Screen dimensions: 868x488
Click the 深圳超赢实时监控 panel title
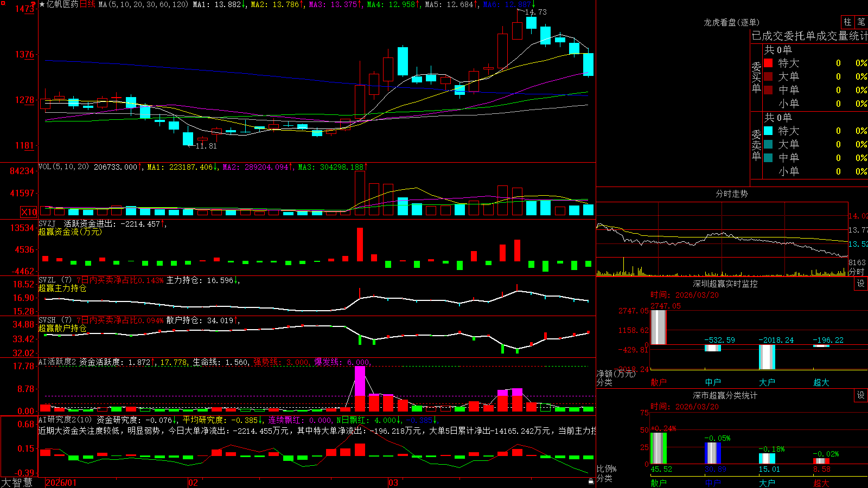coord(725,284)
